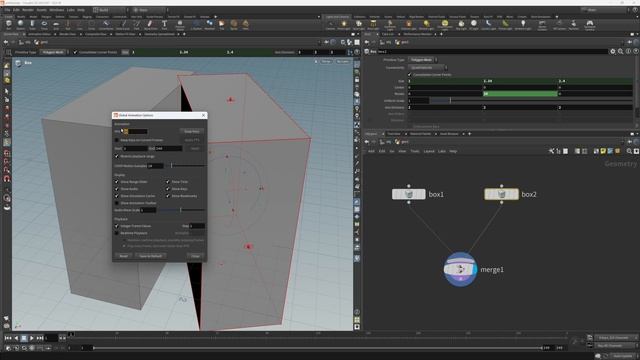The image size is (640, 360).
Task: Toggle Integer Frame Values checkbox
Action: (x=117, y=226)
